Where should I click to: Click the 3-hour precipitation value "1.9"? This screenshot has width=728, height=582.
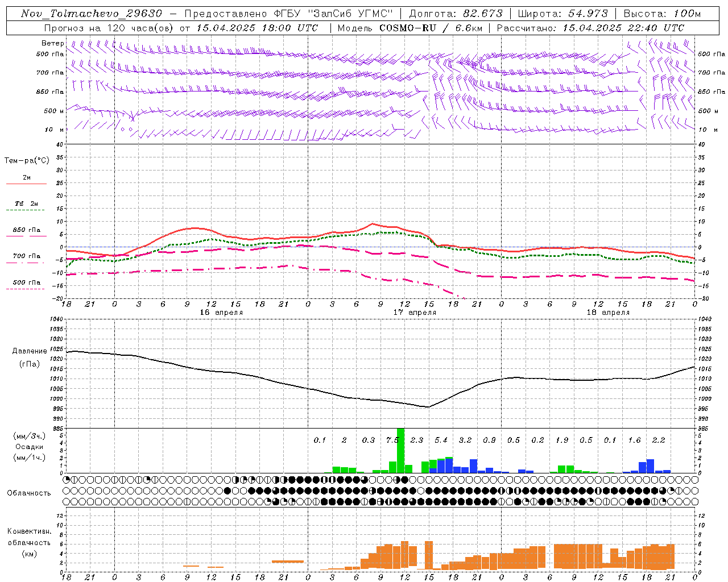coord(562,440)
